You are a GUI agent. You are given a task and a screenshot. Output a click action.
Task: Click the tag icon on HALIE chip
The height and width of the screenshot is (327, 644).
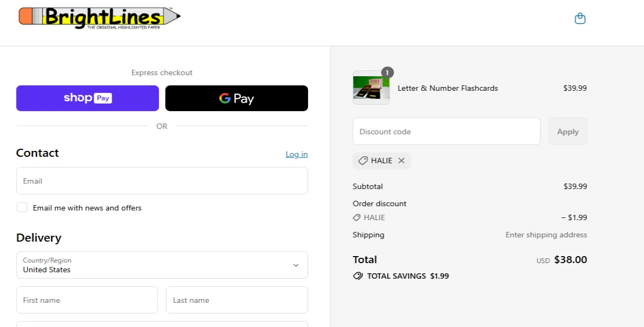363,161
